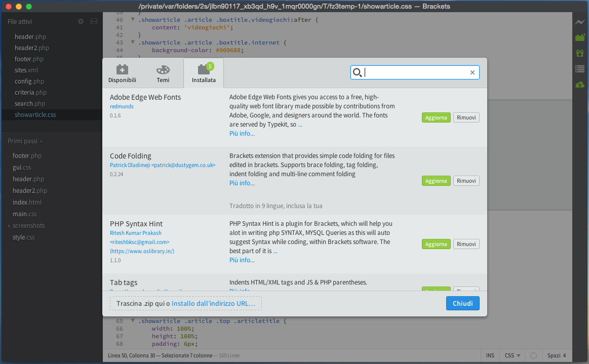Image resolution: width=589 pixels, height=364 pixels.
Task: Open index.html in project tree
Action: point(27,203)
